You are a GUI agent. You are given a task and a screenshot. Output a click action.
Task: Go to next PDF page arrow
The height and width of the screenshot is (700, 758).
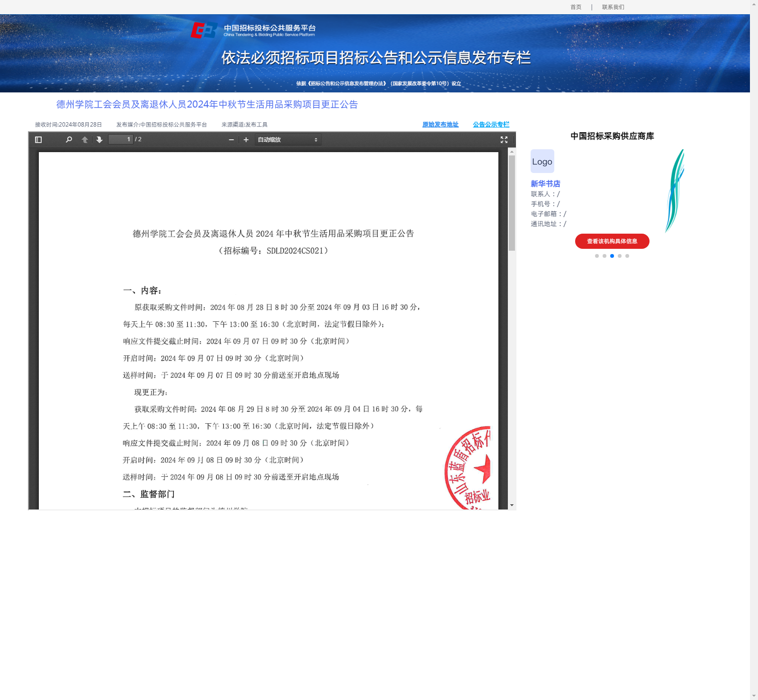click(x=99, y=140)
